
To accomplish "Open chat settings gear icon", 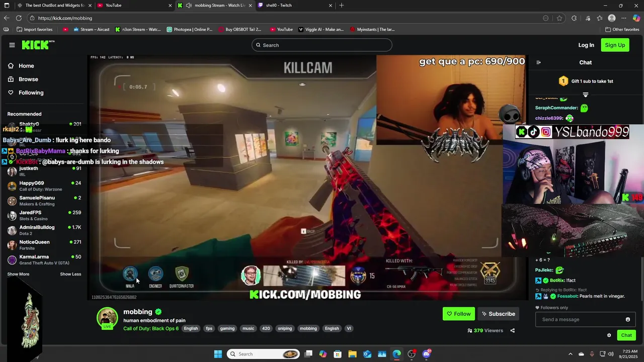I will point(609,335).
